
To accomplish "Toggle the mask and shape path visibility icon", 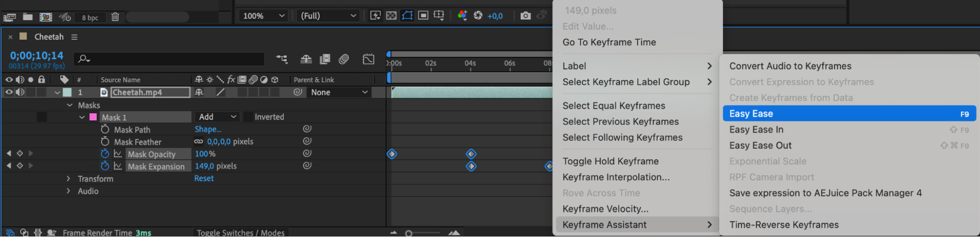I will 407,16.
